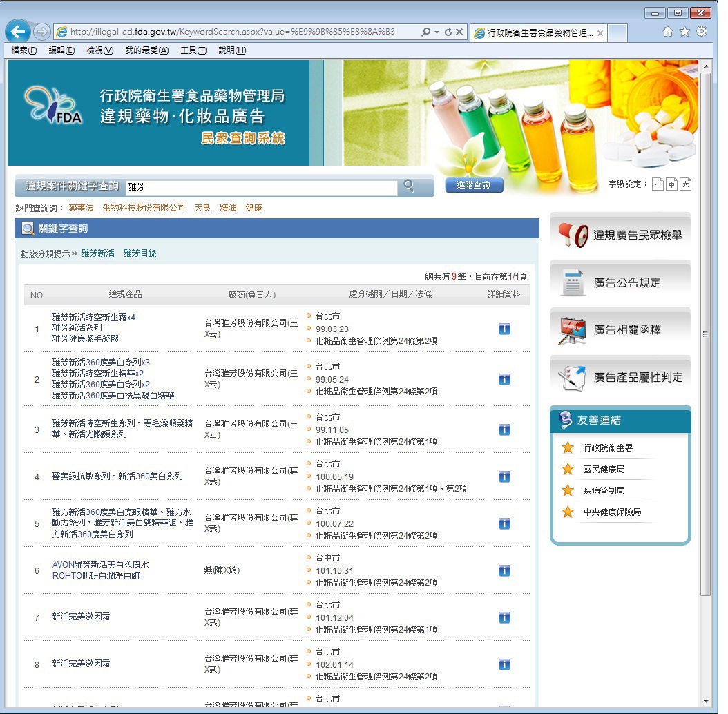
Task: Set font size to medium (中)
Action: coord(672,184)
